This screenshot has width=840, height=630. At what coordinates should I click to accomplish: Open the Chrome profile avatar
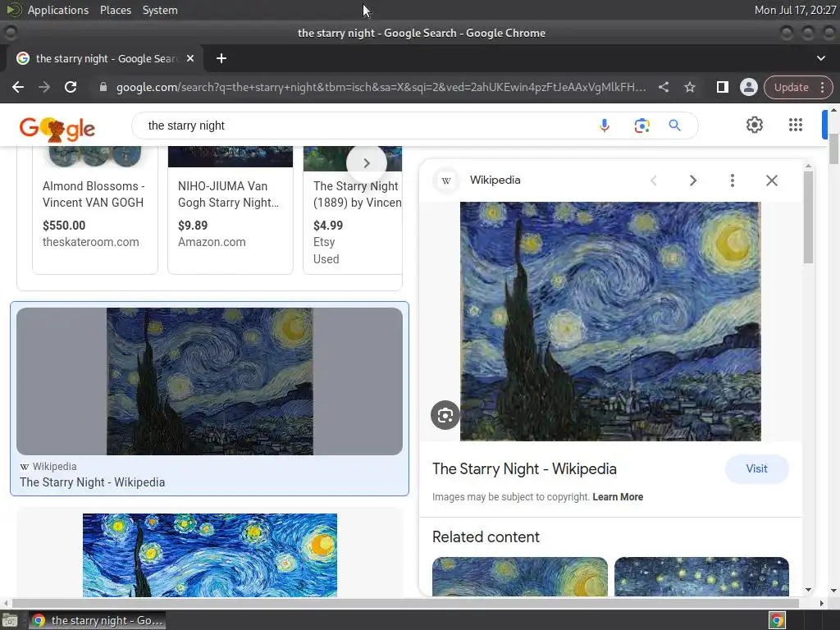[748, 87]
